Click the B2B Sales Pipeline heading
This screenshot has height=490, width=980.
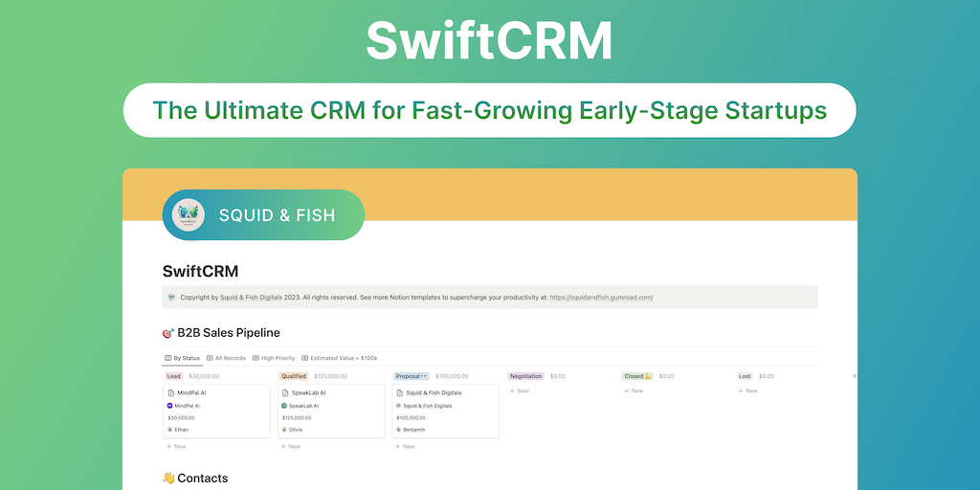coord(229,332)
